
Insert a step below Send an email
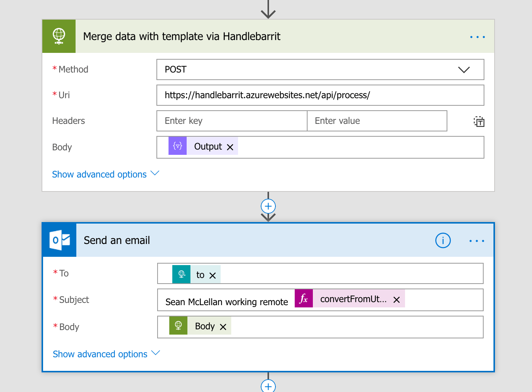pos(268,386)
